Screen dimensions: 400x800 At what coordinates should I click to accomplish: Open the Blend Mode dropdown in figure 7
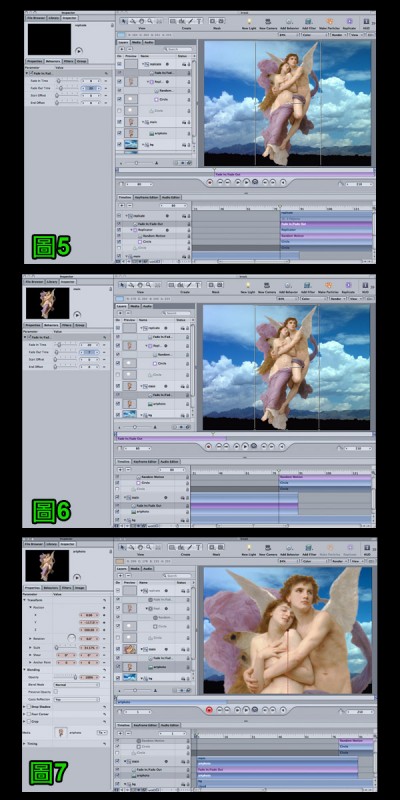coord(77,685)
